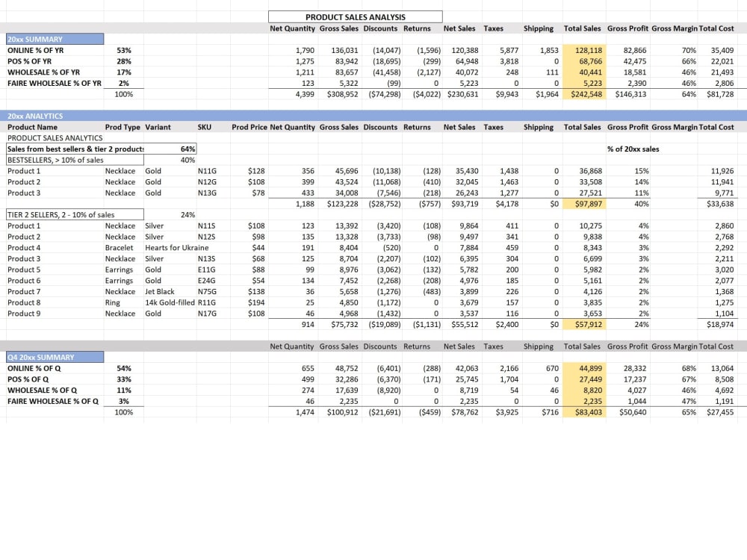This screenshot has height=560, width=747.
Task: Click the 'TIER 2 SELLERS, 2 - 10%' cell
Action: coord(75,214)
